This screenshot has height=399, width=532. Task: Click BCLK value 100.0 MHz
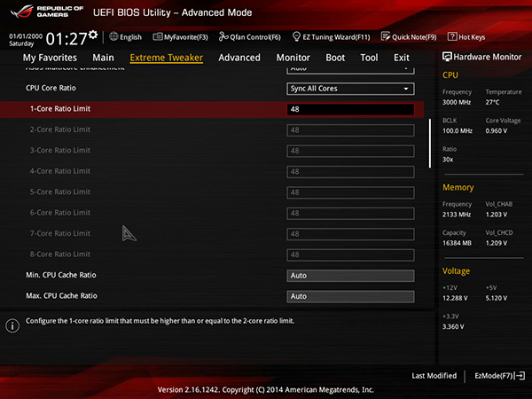458,131
